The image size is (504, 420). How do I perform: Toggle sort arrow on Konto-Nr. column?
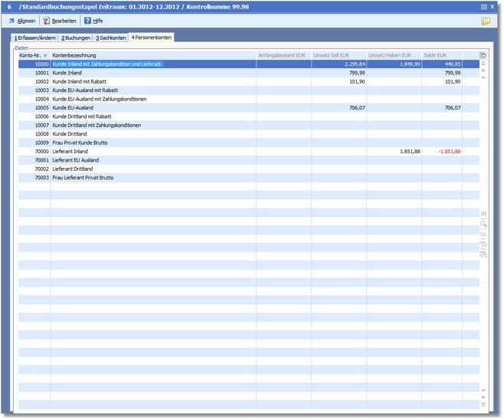45,56
